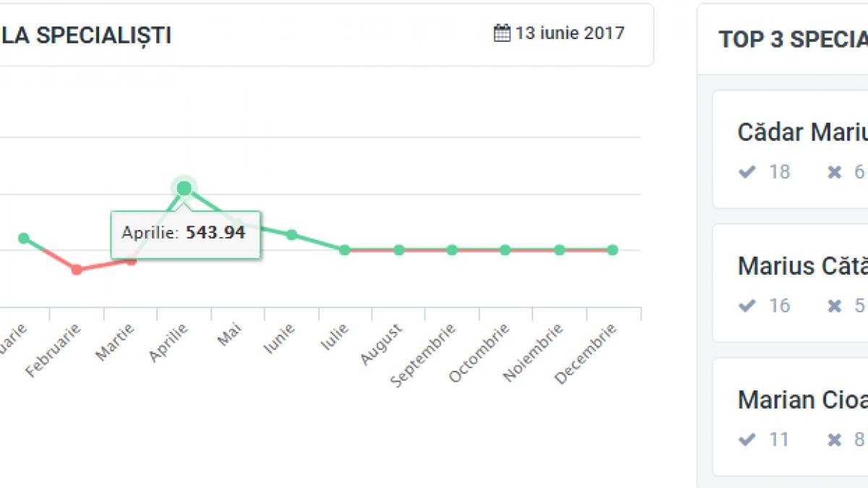The height and width of the screenshot is (488, 868).
Task: Click the Septembrie data point on line
Action: [x=452, y=250]
